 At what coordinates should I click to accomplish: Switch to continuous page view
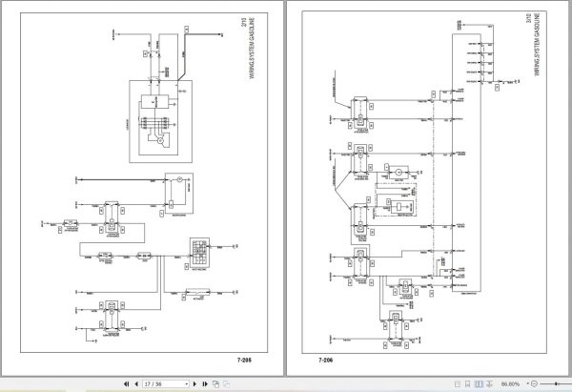[468, 384]
